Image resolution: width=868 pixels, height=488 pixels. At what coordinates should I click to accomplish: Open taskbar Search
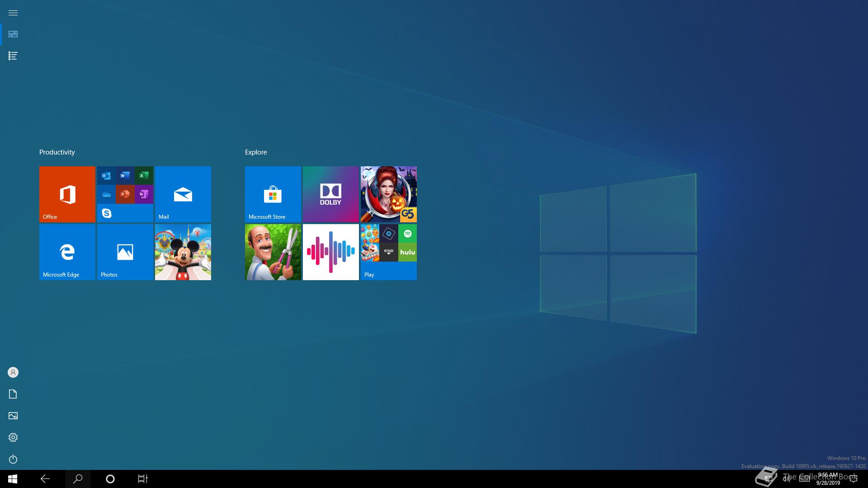[x=78, y=479]
